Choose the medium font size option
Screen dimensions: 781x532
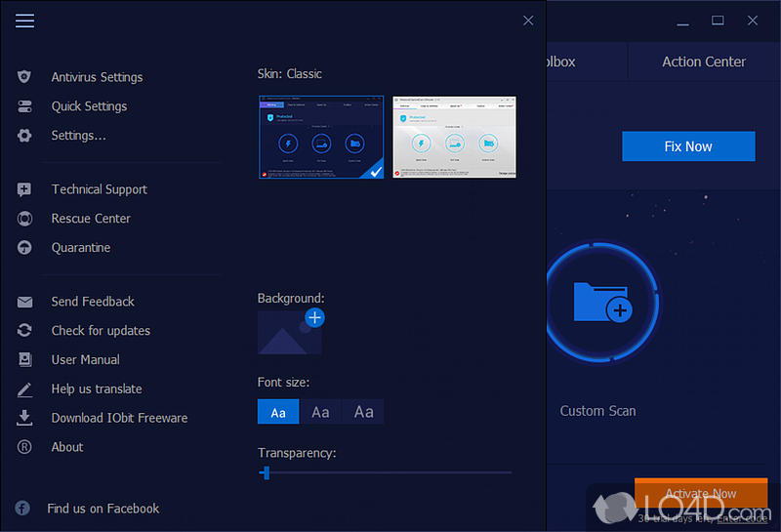[320, 412]
